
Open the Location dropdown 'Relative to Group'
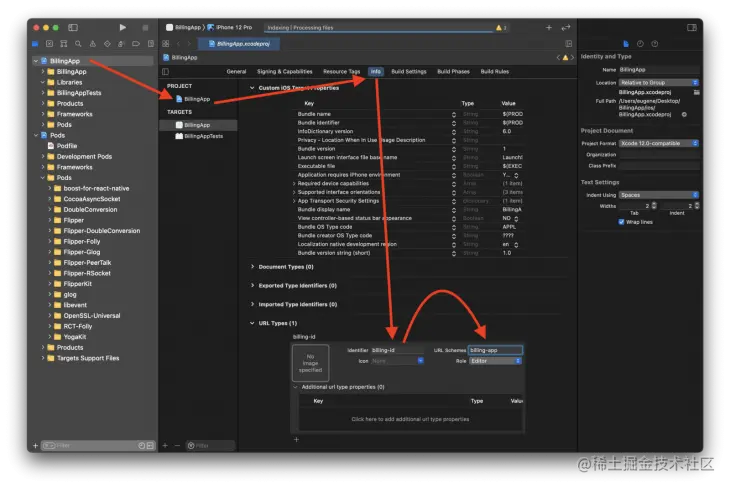[x=659, y=82]
